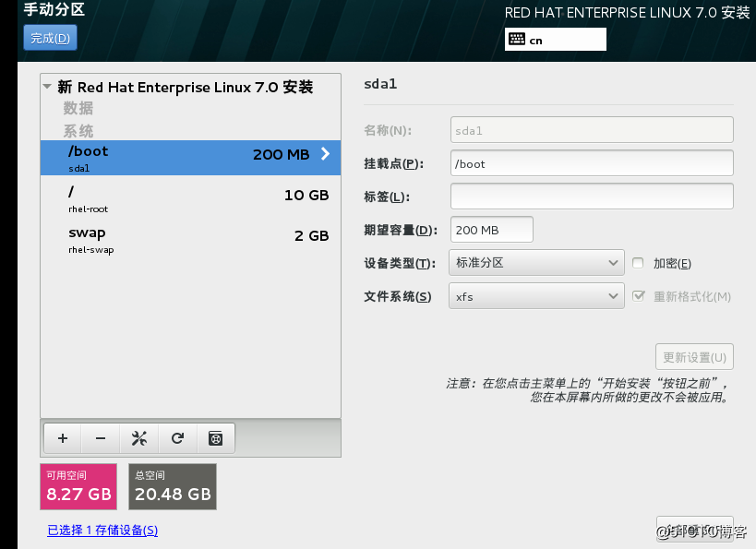Add a new mount point with plus icon
Screen dimensions: 756x549
point(63,438)
